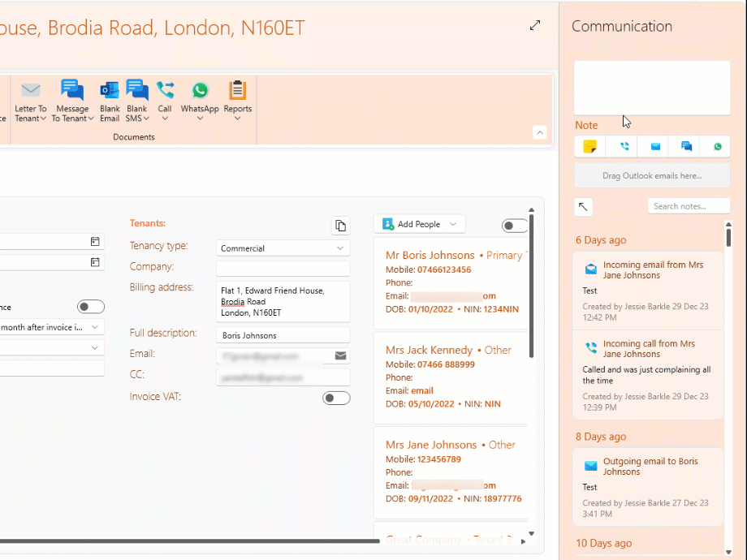Log a phone call note
747x560 pixels.
point(624,147)
